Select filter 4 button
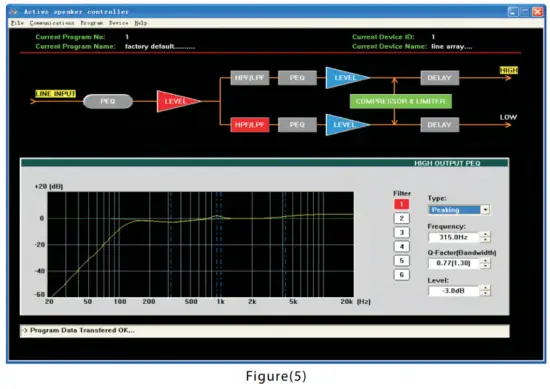The image size is (550, 389). click(402, 247)
